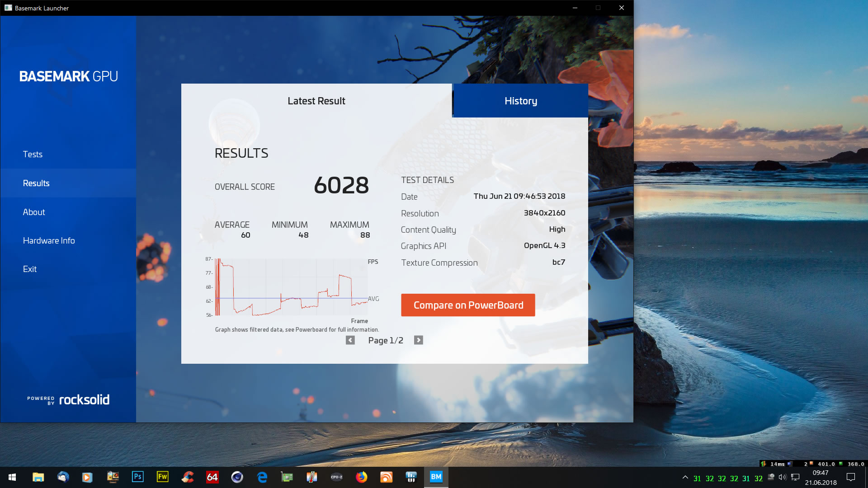This screenshot has height=488, width=868.
Task: Open the Windows notification center
Action: [850, 477]
